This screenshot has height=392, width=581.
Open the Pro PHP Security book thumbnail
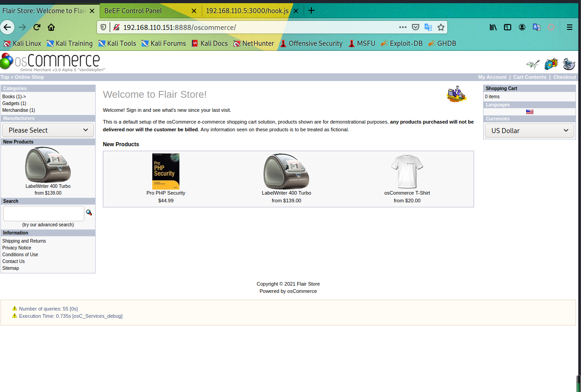coord(166,171)
